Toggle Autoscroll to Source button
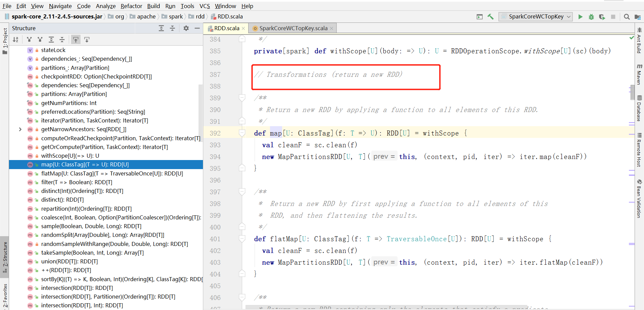Image resolution: width=644 pixels, height=310 pixels. pyautogui.click(x=76, y=40)
